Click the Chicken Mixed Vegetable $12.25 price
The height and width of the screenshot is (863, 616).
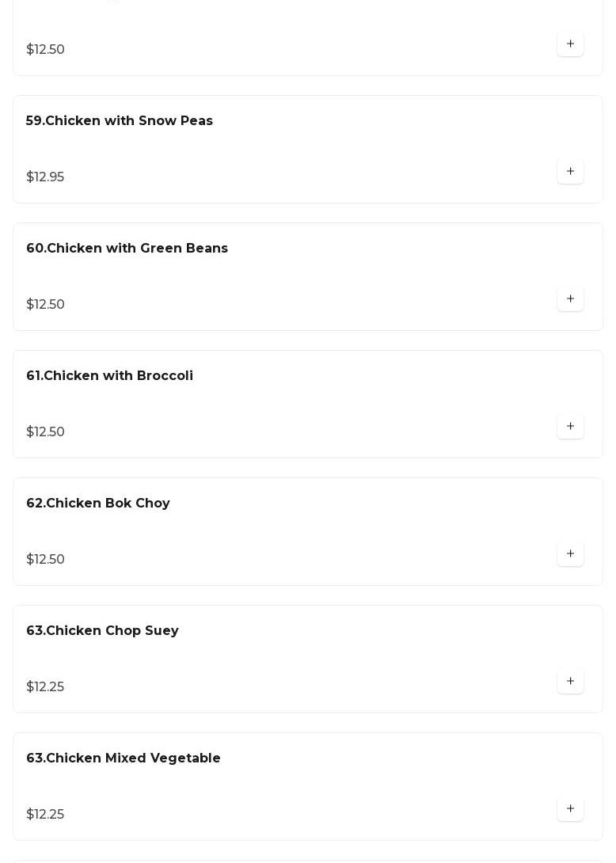(x=45, y=815)
